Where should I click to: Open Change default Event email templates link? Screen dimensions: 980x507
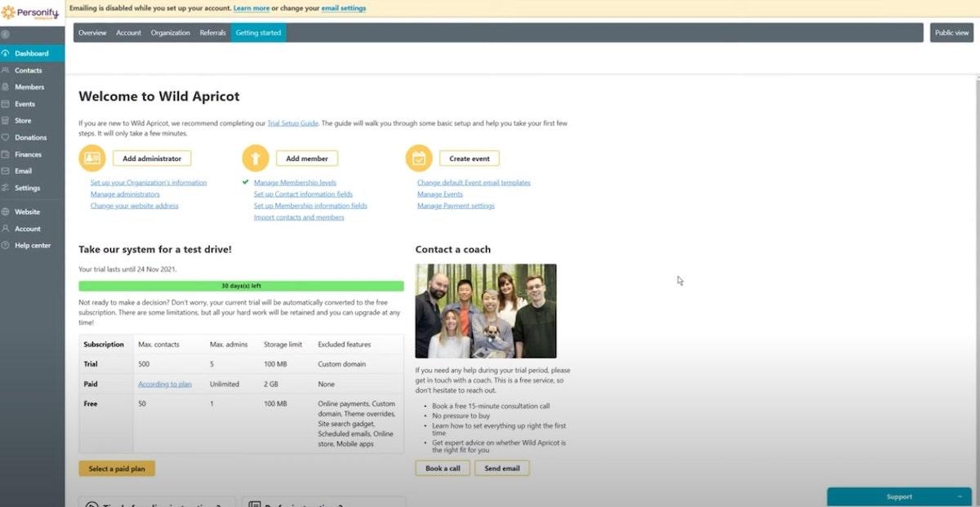tap(474, 183)
